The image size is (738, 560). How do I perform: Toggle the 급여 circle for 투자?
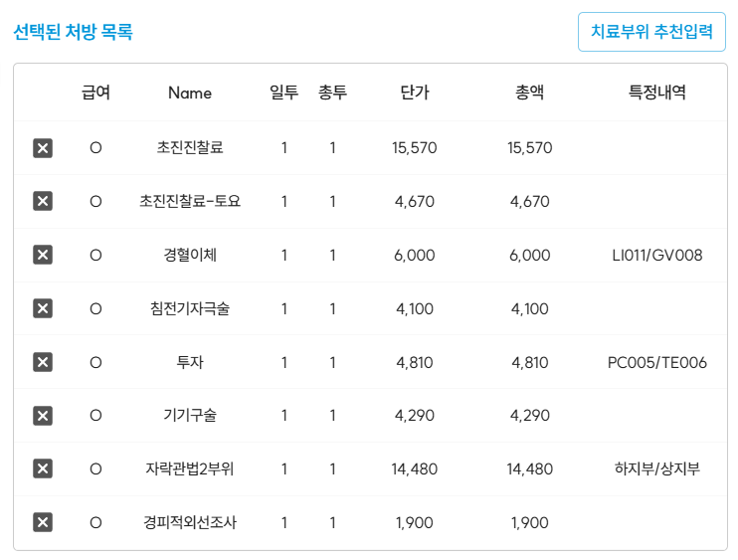(x=95, y=362)
